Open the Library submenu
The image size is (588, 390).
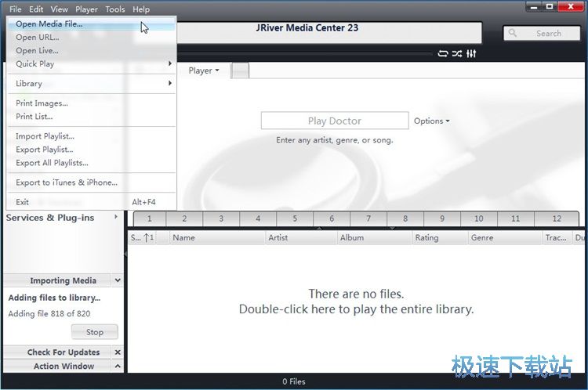coord(92,83)
